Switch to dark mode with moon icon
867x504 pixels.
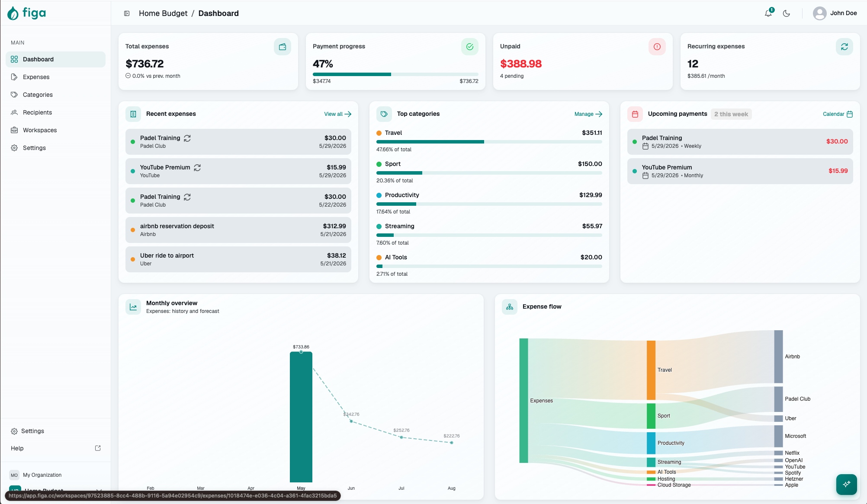[787, 13]
